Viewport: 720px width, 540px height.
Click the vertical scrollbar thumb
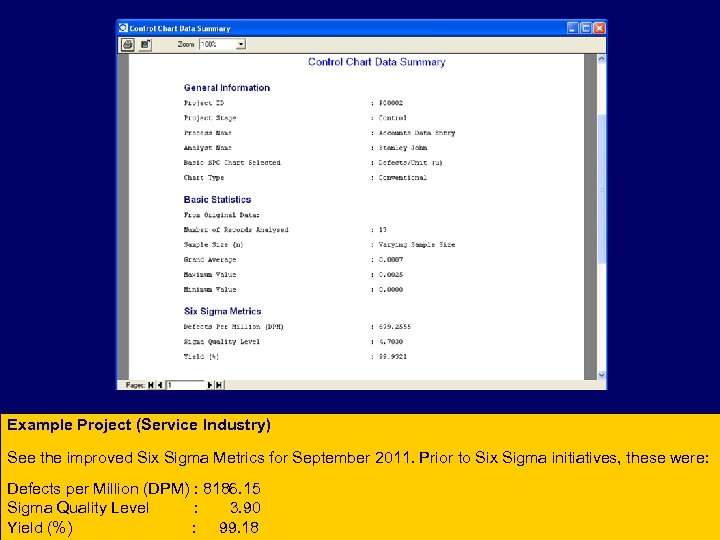[x=602, y=188]
